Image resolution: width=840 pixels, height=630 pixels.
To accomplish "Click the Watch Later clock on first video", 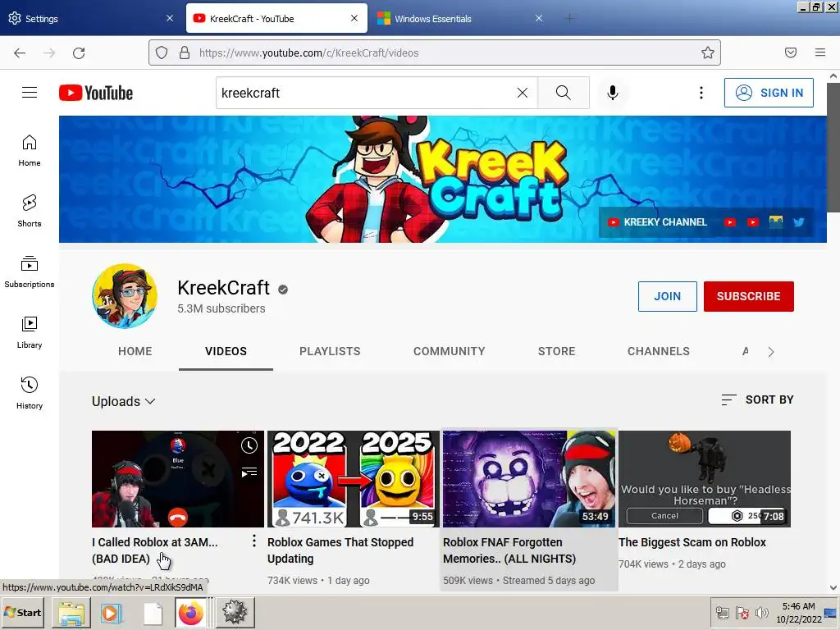I will click(x=249, y=445).
